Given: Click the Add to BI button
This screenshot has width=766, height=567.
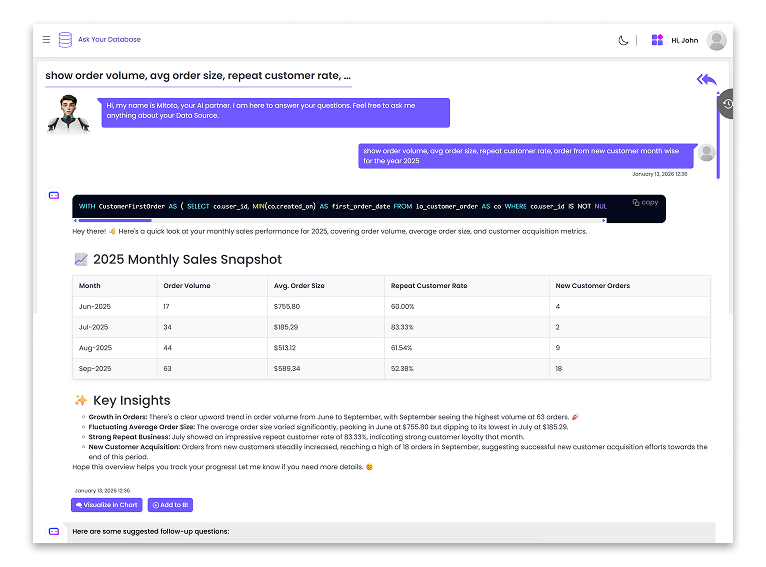Looking at the screenshot, I should click(x=170, y=505).
